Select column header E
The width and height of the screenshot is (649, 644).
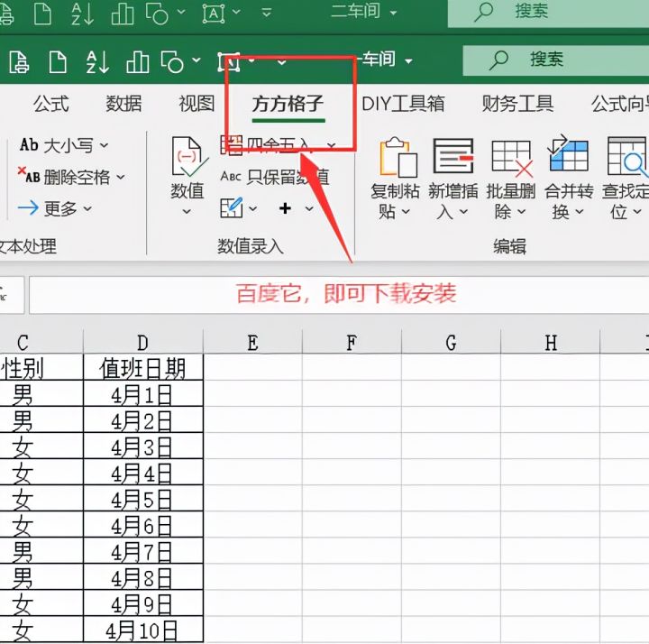252,342
